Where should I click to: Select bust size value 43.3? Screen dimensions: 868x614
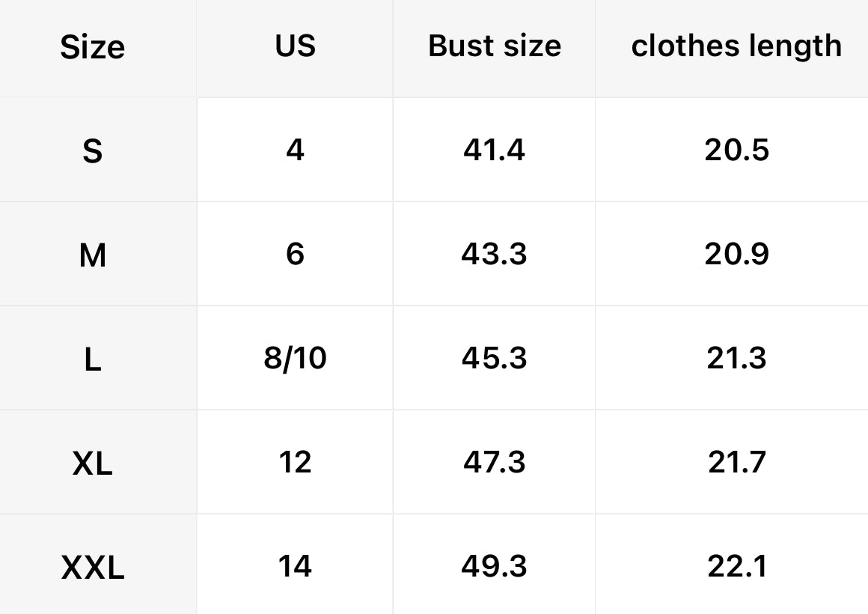point(495,255)
